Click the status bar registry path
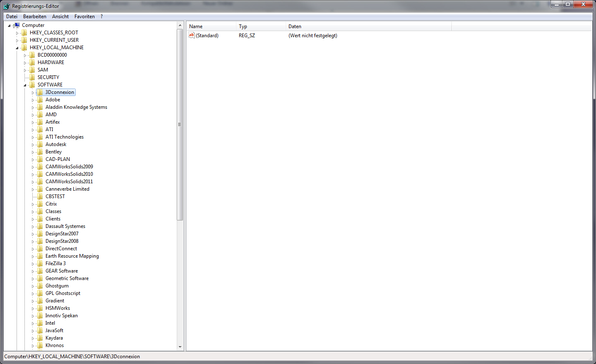This screenshot has height=364, width=596. 72,357
